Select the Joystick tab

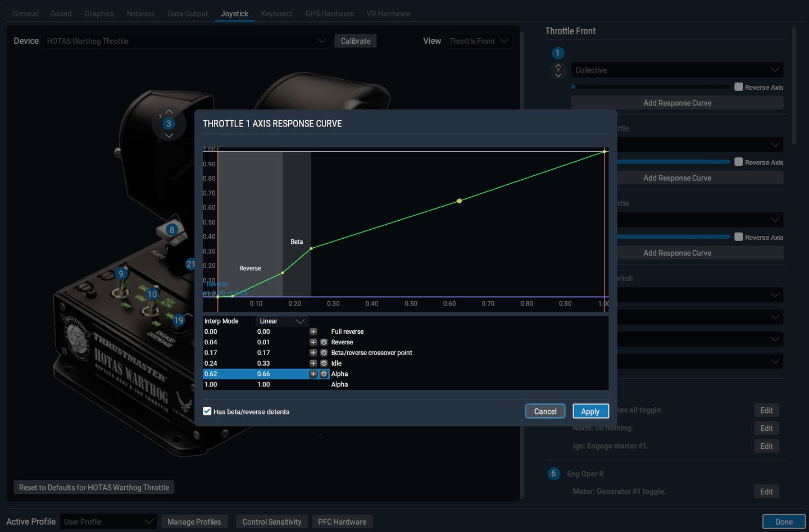click(x=235, y=13)
